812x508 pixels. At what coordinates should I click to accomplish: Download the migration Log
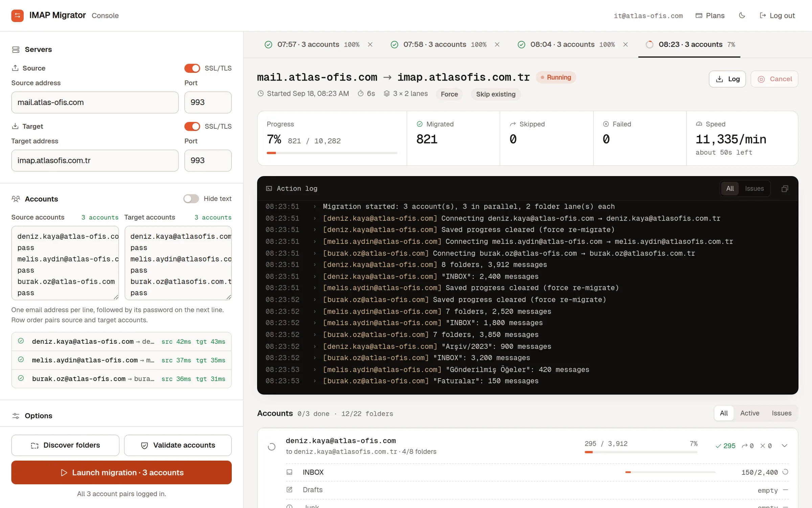(727, 79)
